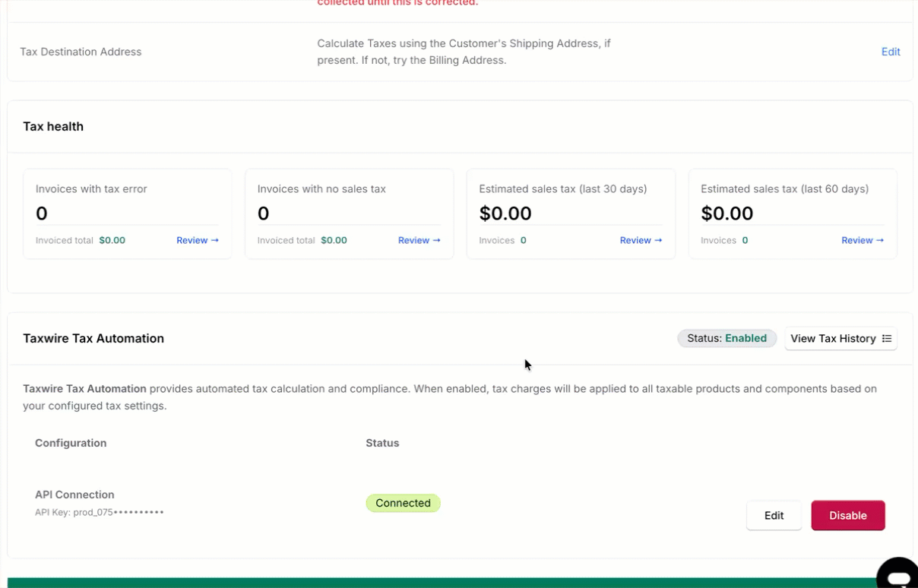Image resolution: width=918 pixels, height=588 pixels.
Task: Click the Status column header
Action: tap(382, 443)
